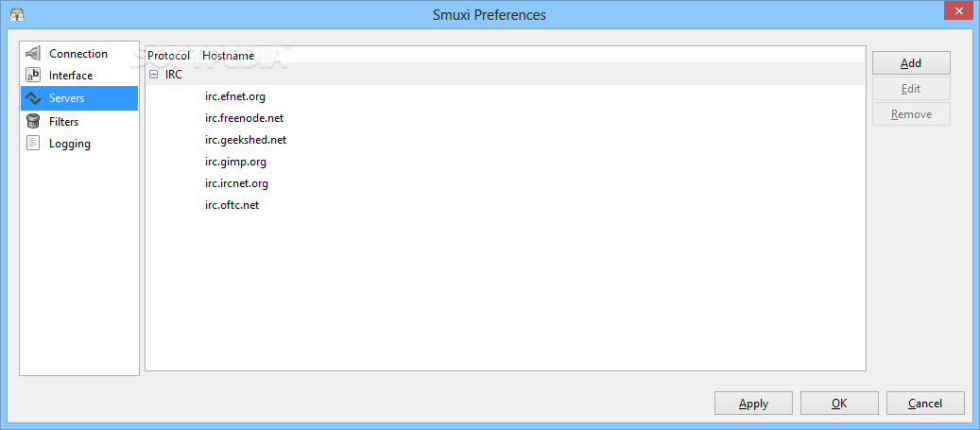Select server irc.oftc.net
The image size is (980, 430).
[x=232, y=205]
